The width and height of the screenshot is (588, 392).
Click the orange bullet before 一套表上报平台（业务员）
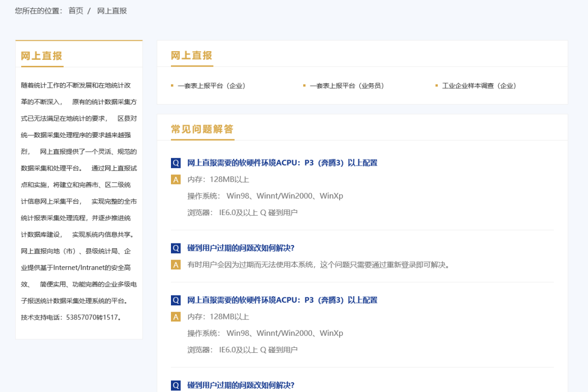(304, 85)
